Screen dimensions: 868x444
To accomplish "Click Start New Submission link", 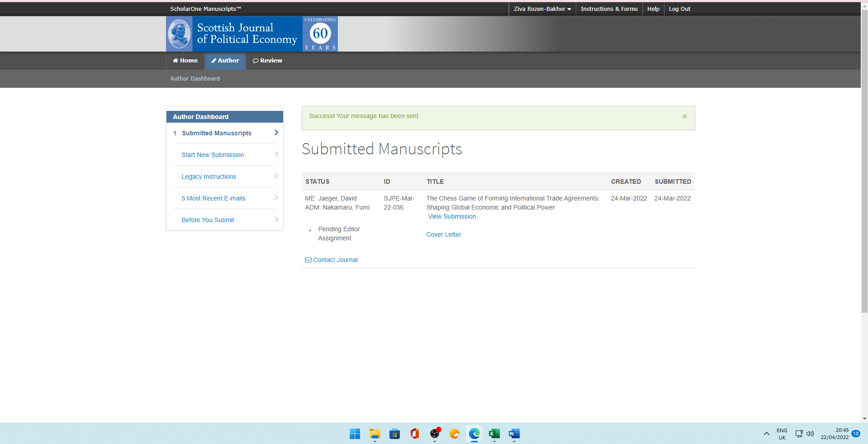I will coord(213,155).
